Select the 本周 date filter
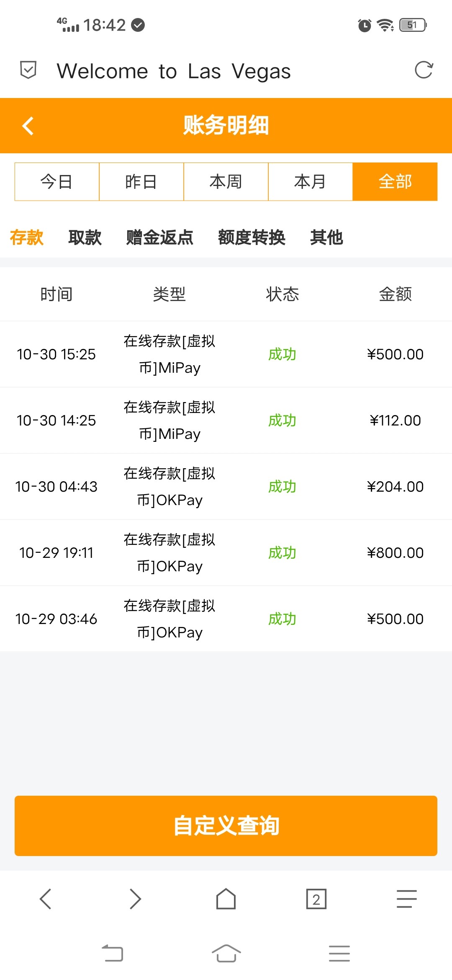Screen dimensions: 452x980 (226, 182)
